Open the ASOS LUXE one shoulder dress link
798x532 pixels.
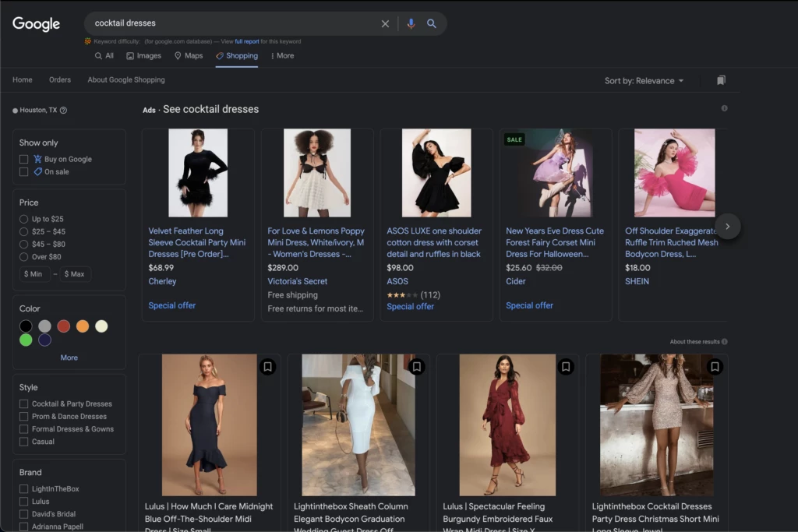coord(434,242)
